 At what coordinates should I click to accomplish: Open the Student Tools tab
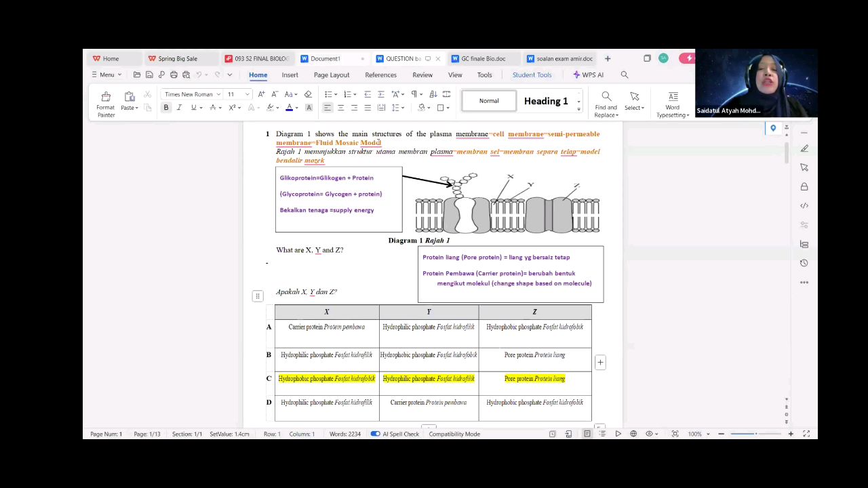(532, 75)
